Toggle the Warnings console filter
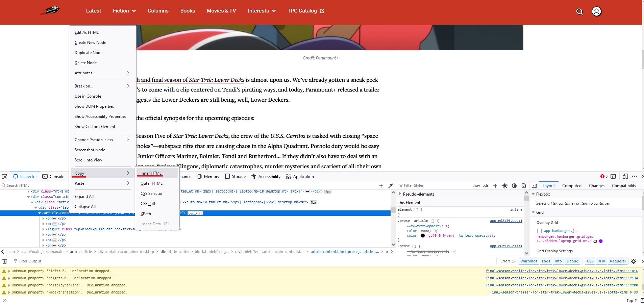The width and height of the screenshot is (644, 307). pyautogui.click(x=529, y=261)
